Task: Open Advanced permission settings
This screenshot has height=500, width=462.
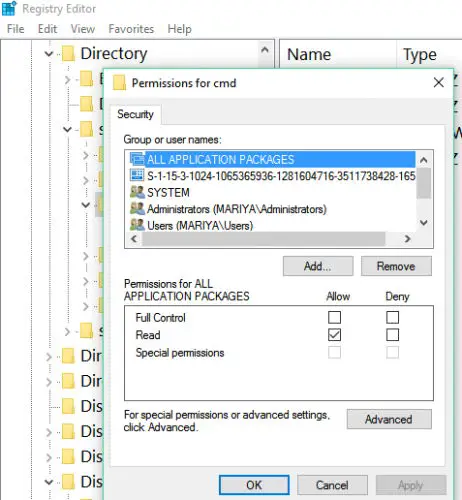Action: 389,419
